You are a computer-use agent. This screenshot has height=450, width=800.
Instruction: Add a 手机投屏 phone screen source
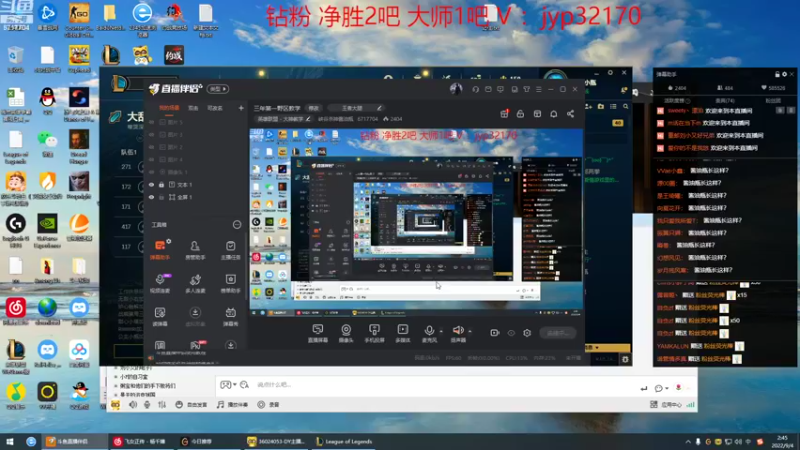(374, 333)
